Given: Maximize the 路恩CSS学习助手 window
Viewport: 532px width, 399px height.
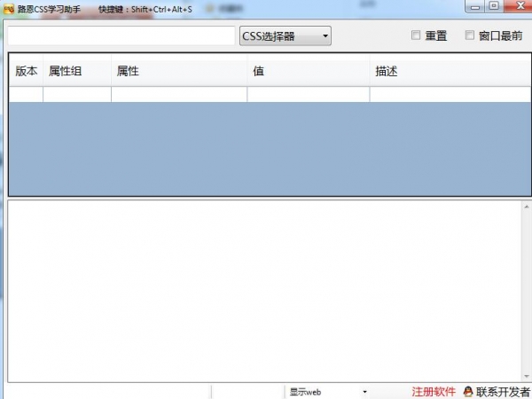Looking at the screenshot, I should (494, 6).
